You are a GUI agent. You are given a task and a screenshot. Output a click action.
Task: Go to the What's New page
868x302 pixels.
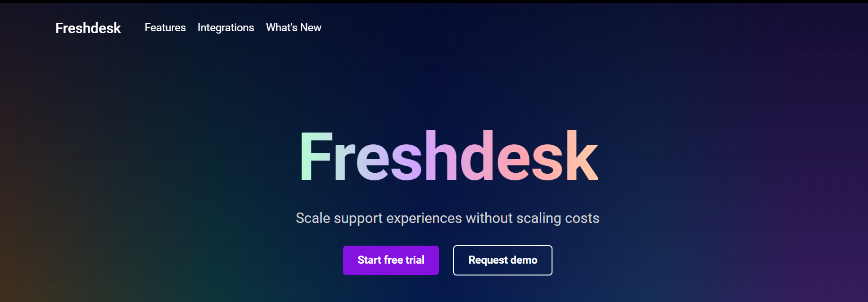coord(293,27)
